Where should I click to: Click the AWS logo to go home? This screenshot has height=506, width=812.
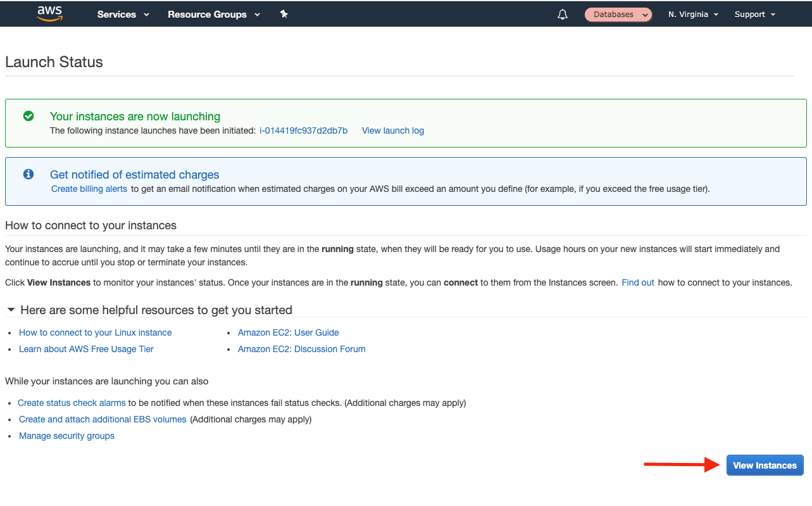(x=49, y=13)
